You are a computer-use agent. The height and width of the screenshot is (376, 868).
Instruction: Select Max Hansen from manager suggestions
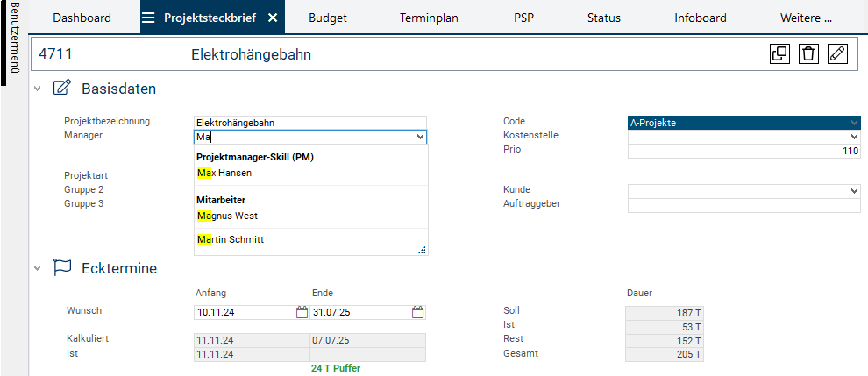click(223, 173)
